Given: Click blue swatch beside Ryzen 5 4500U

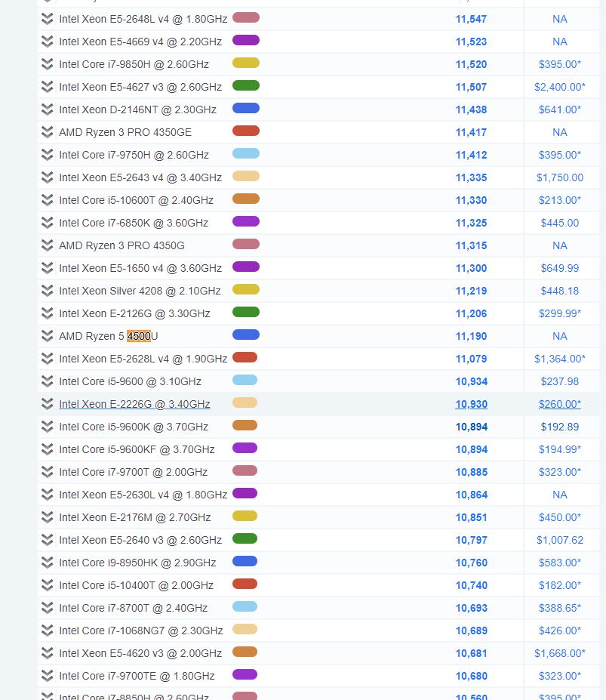Looking at the screenshot, I should [246, 335].
